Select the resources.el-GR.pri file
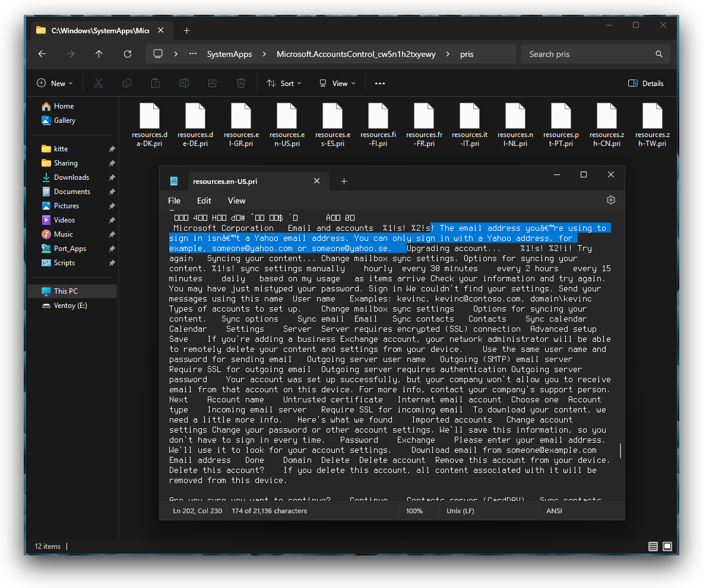Viewport: 703px width, 588px height. tap(241, 125)
